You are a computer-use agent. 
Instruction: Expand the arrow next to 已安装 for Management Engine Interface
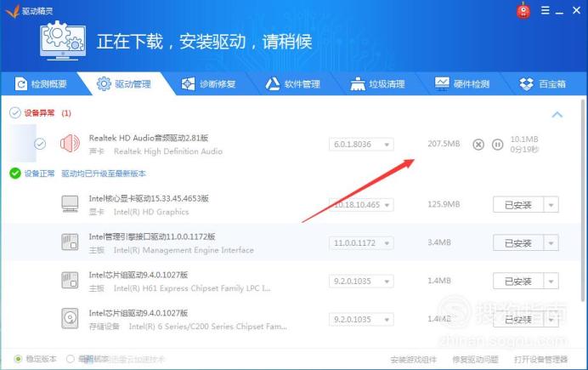551,243
